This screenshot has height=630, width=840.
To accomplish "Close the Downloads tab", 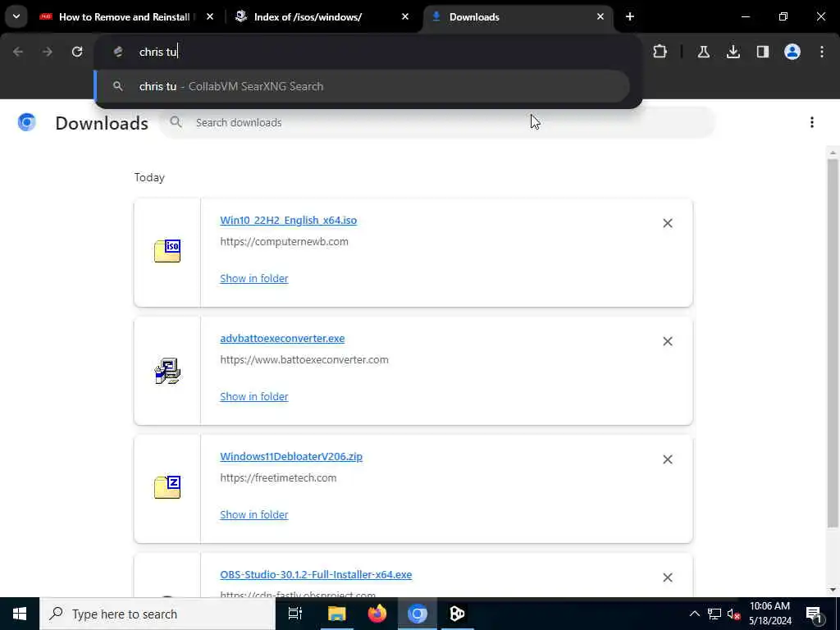I will coord(600,16).
